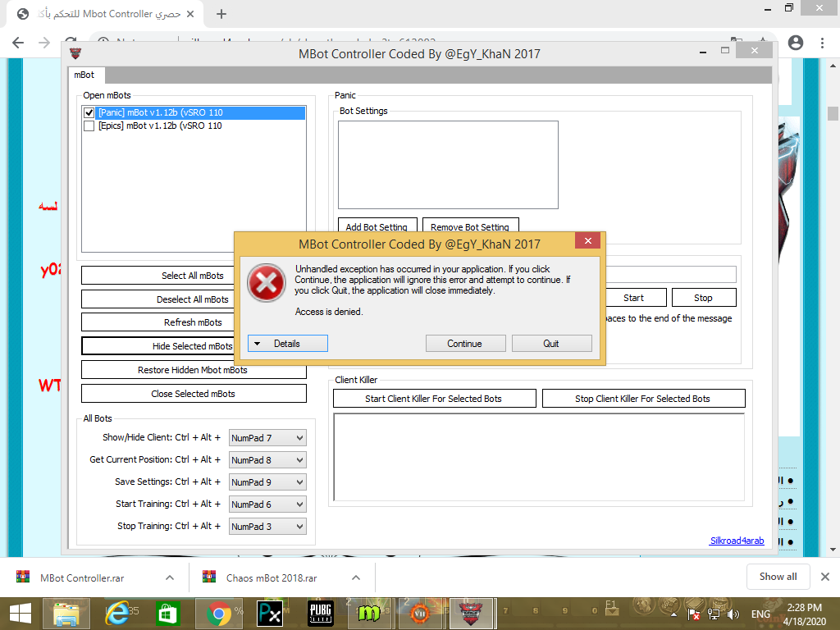Click the volume speaker tray icon
The width and height of the screenshot is (840, 630).
coord(733,614)
